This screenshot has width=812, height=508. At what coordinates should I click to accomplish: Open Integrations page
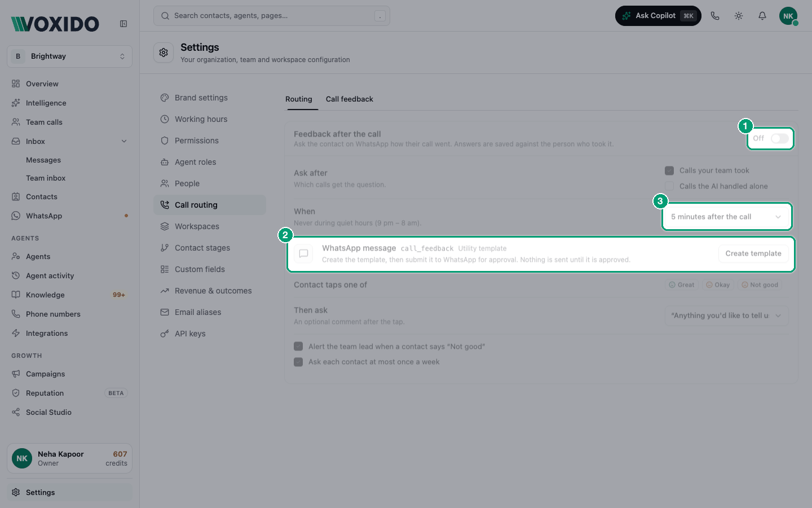70,333
